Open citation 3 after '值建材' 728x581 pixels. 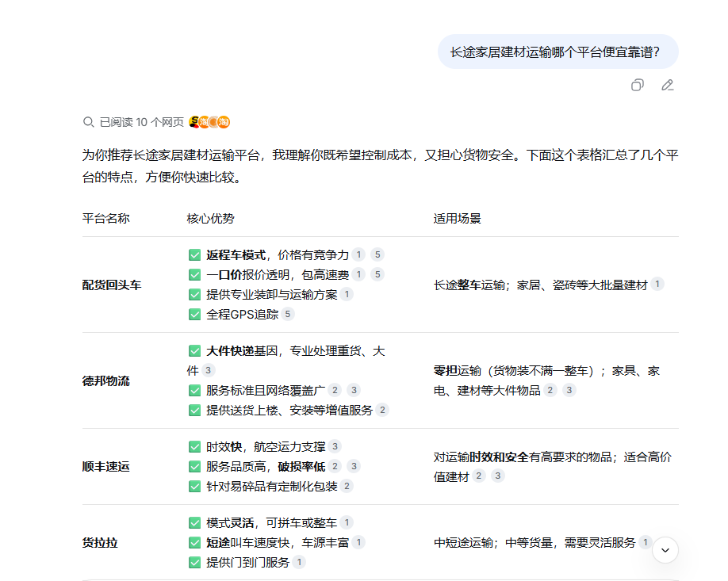[x=498, y=476]
